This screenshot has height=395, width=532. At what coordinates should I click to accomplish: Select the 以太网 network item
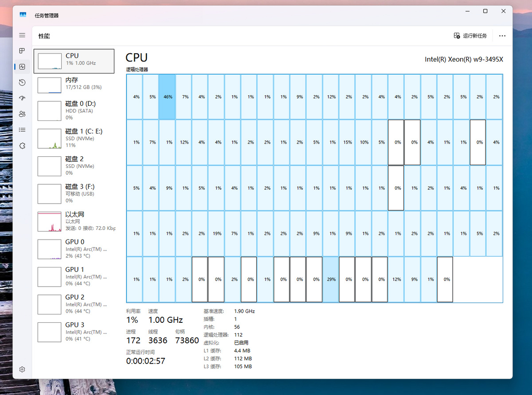pyautogui.click(x=74, y=221)
